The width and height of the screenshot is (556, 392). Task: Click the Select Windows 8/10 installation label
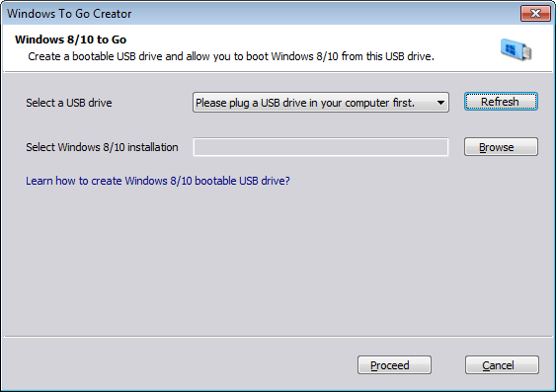[x=102, y=147]
